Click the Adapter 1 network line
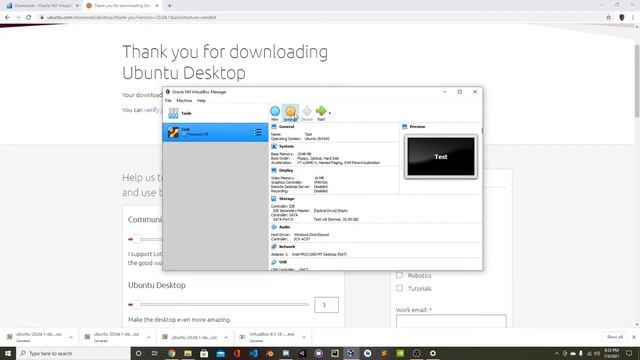640x360 pixels. point(309,254)
